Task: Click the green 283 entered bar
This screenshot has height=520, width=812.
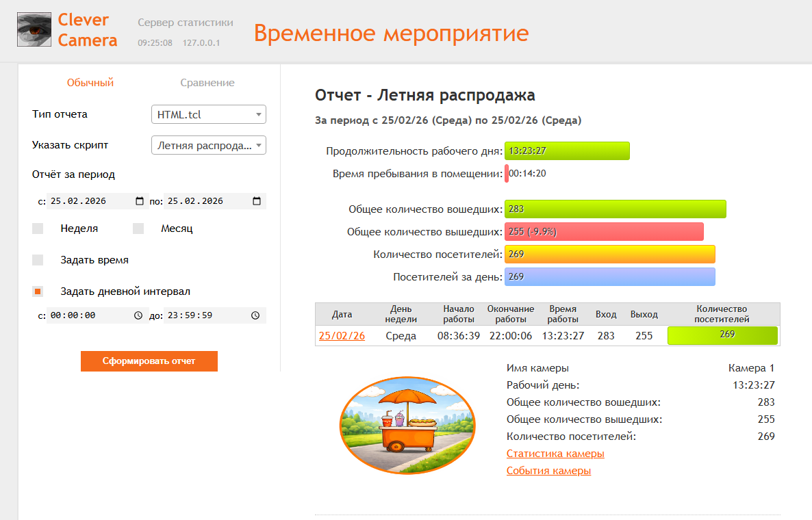Action: pyautogui.click(x=616, y=209)
